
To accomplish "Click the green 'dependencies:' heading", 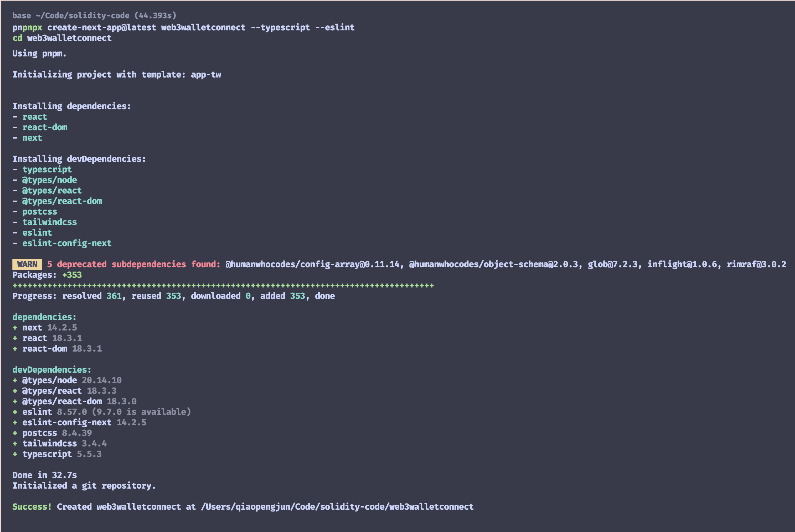I will point(44,317).
